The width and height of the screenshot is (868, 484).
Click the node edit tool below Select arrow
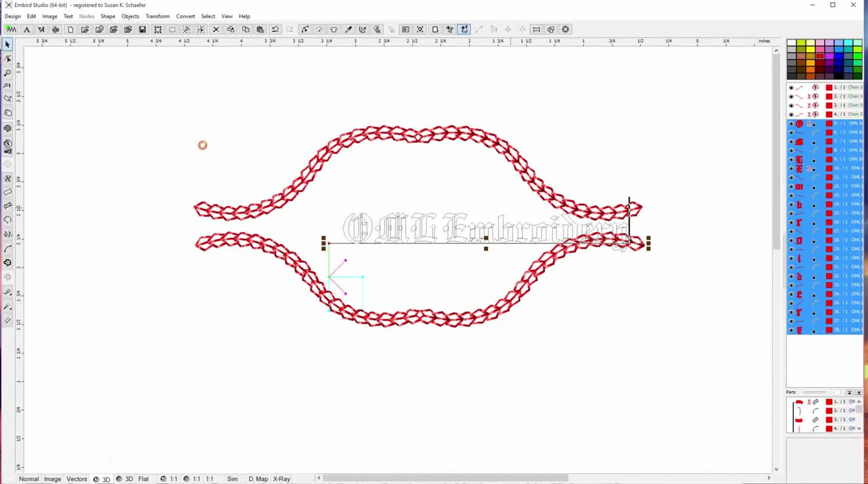coord(8,59)
